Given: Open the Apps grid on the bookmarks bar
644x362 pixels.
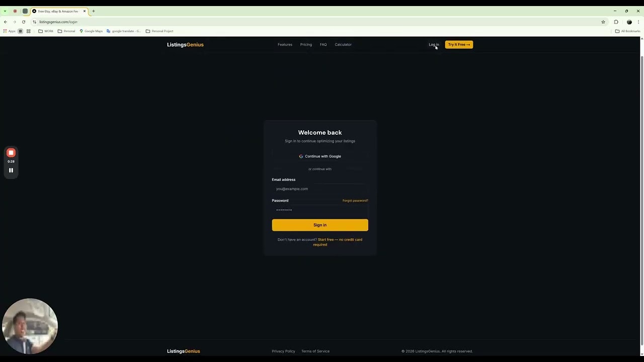Looking at the screenshot, I should point(6,31).
